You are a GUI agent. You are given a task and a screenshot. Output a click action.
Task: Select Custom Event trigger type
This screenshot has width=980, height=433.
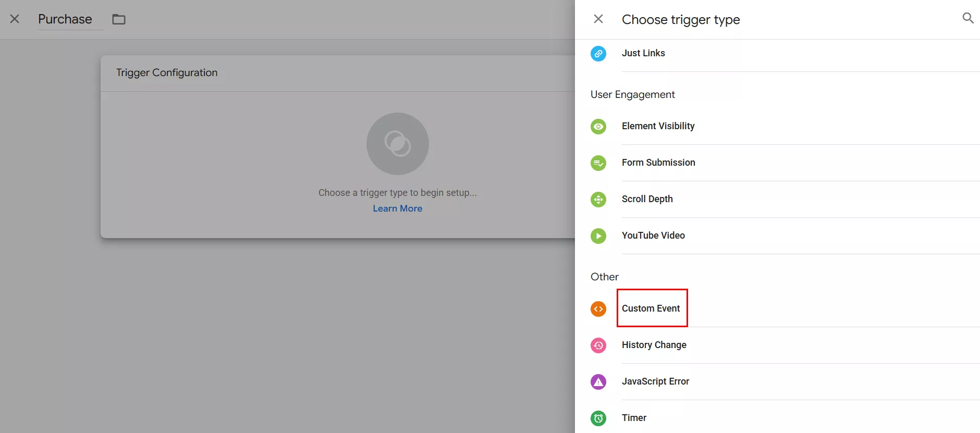(651, 308)
